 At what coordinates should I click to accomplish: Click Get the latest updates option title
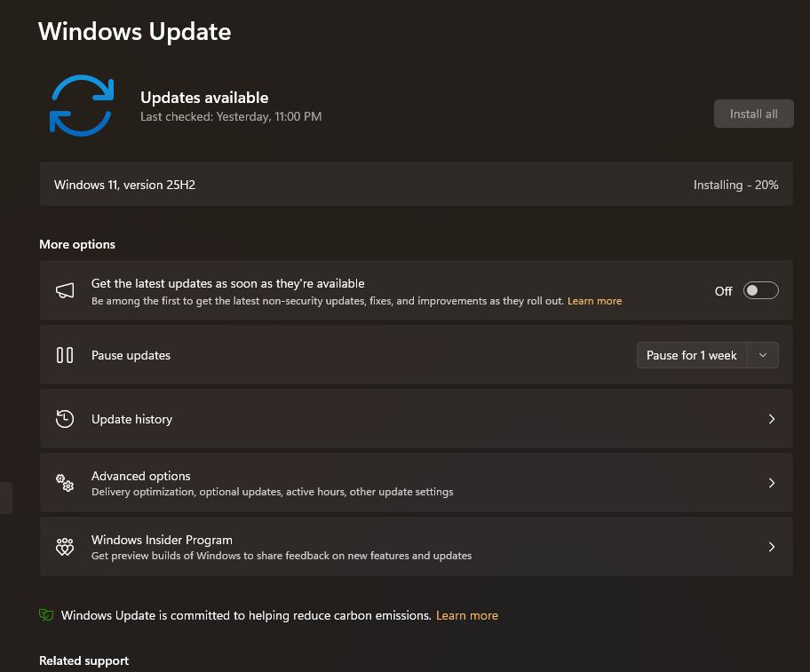click(227, 283)
